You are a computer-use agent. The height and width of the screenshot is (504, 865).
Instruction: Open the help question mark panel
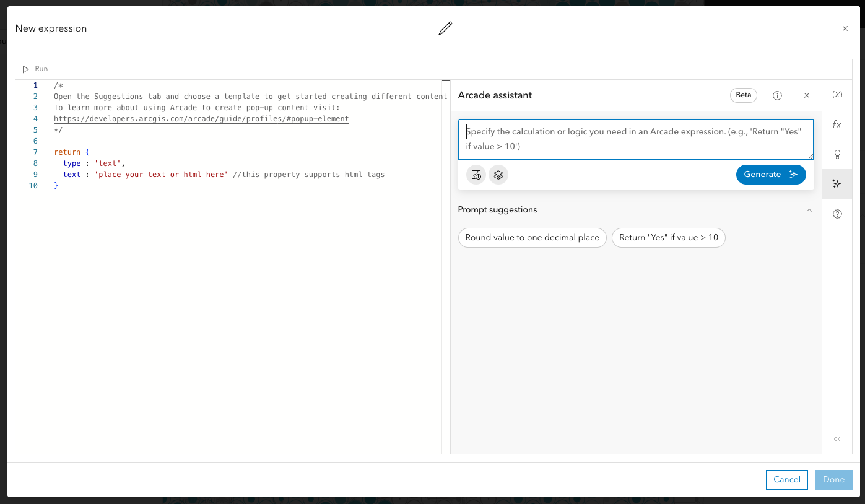tap(837, 214)
